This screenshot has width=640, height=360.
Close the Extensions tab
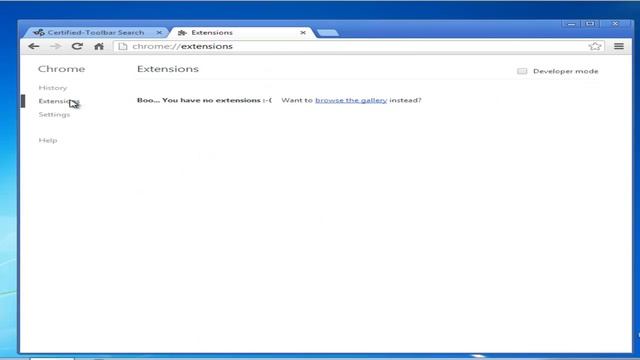click(x=303, y=32)
